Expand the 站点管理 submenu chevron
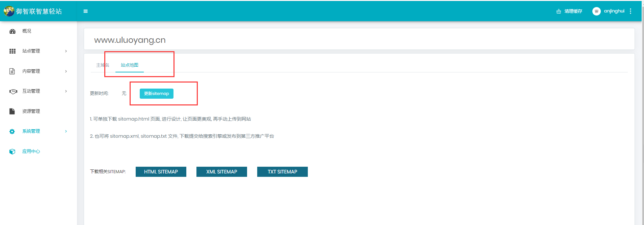This screenshot has height=225, width=644. [66, 51]
